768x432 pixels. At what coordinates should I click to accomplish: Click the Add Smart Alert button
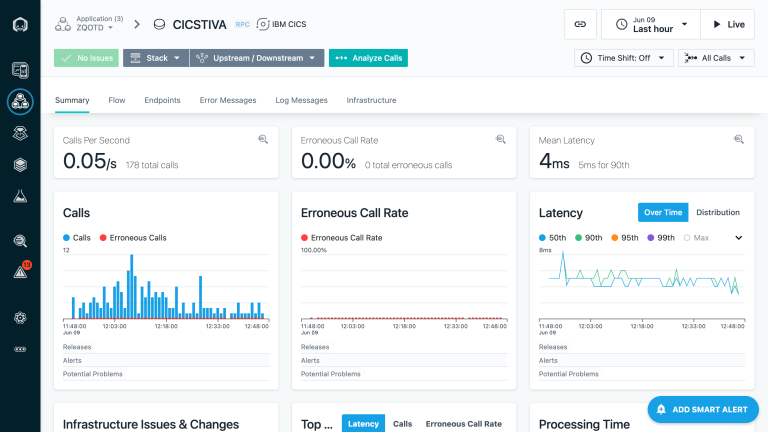click(701, 410)
